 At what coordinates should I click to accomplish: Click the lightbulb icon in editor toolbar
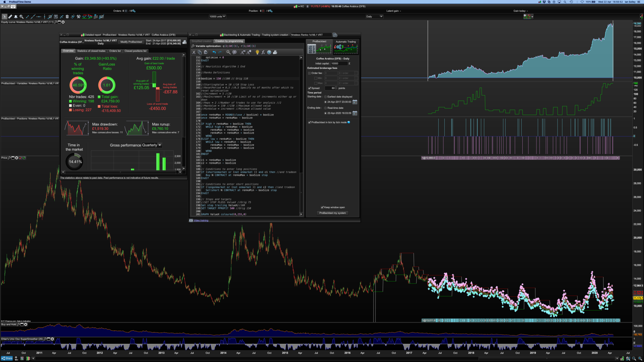pos(257,52)
